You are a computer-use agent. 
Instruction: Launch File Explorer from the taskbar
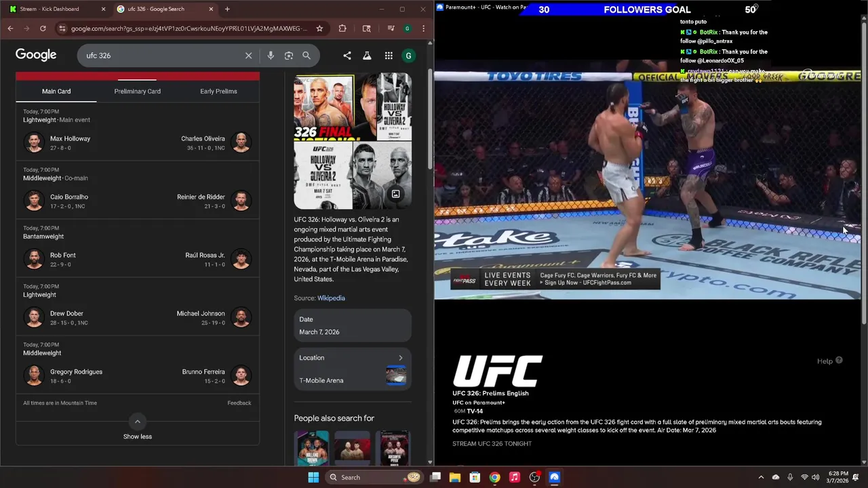tap(455, 477)
